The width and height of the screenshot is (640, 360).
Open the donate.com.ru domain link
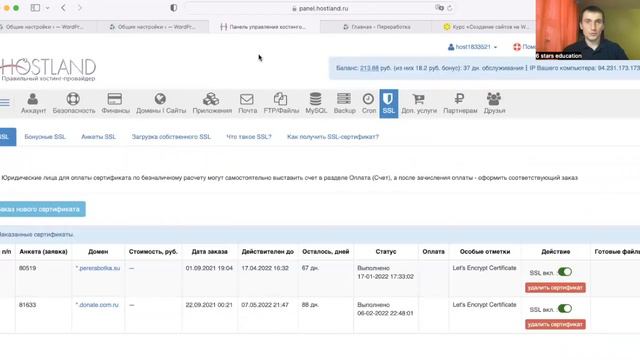click(97, 305)
